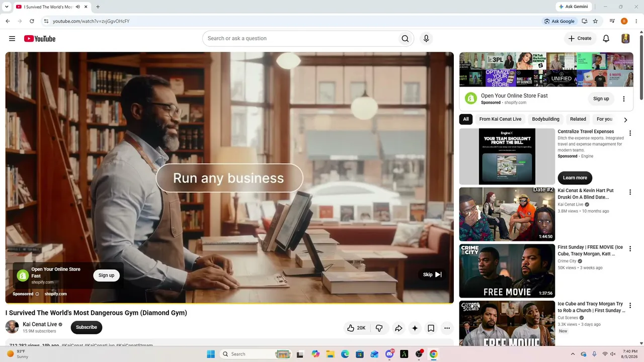
Task: Open the YouTube account avatar menu
Action: (625, 39)
